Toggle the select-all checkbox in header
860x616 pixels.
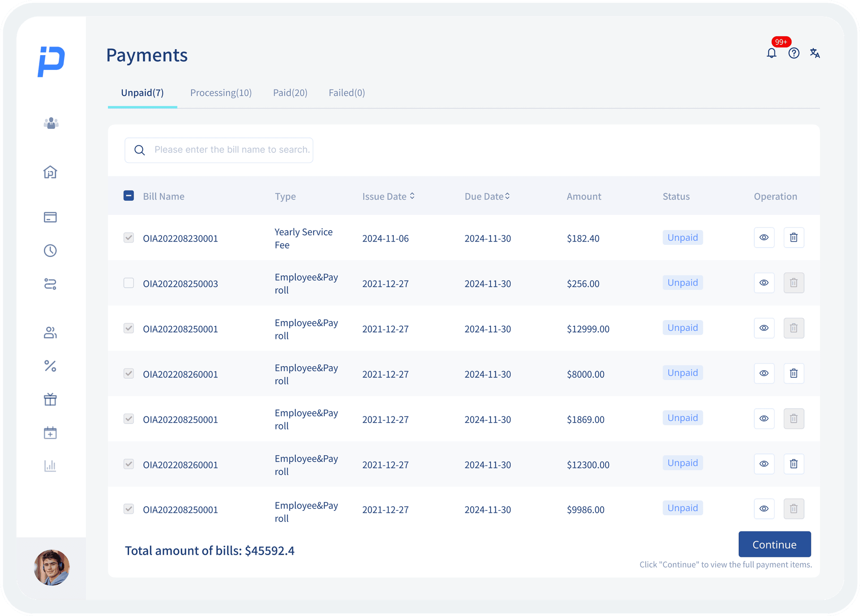(129, 196)
